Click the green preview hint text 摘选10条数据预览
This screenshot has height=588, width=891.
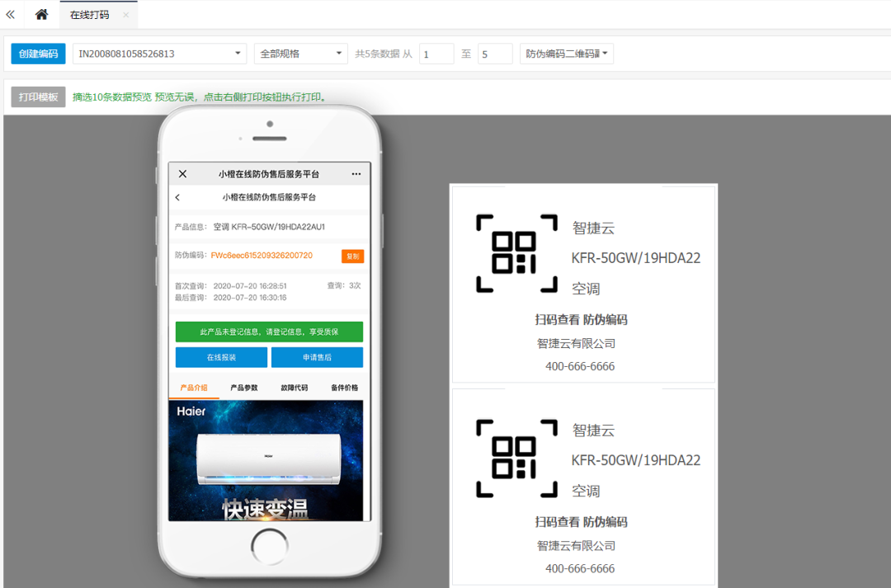[x=200, y=97]
